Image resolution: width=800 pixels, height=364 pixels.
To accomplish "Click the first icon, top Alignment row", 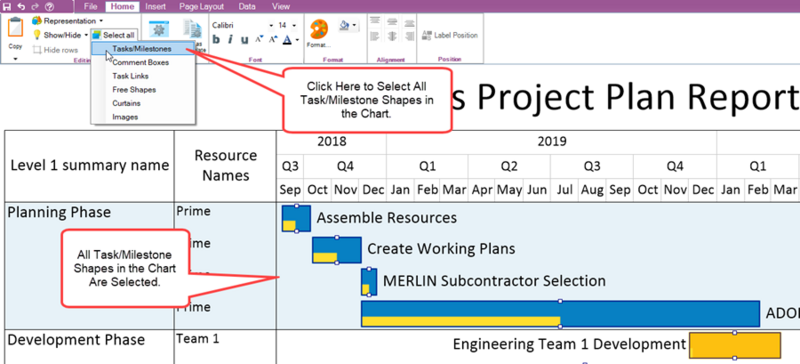I will (x=375, y=21).
